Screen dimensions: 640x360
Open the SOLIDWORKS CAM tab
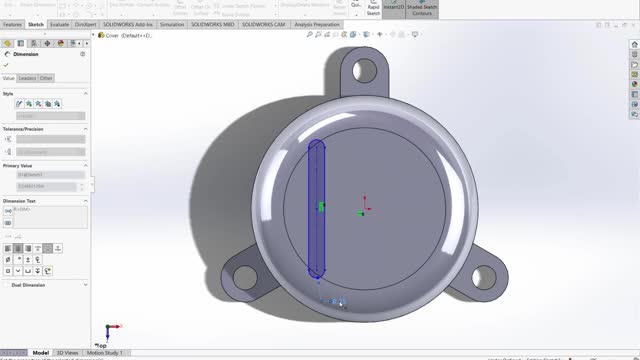264,24
